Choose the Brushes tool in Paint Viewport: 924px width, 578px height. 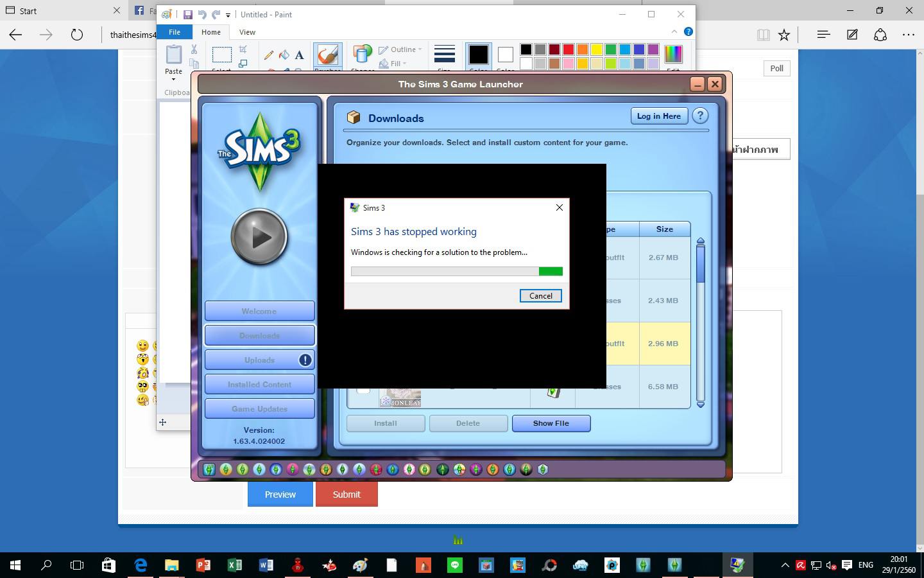(x=327, y=57)
